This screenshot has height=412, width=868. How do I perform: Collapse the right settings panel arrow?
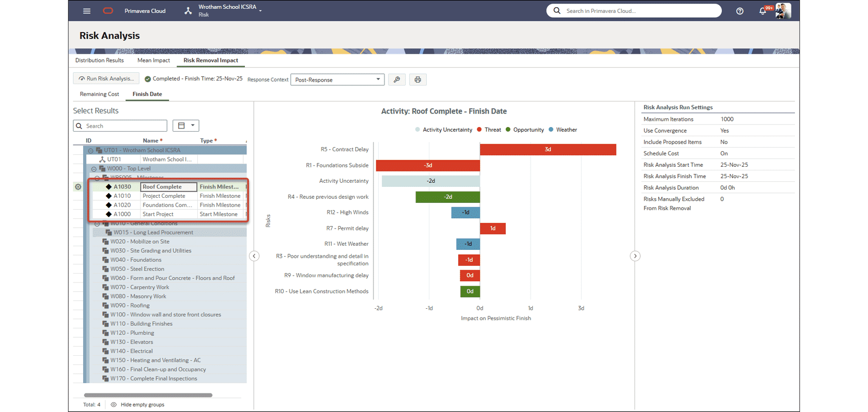pyautogui.click(x=635, y=256)
